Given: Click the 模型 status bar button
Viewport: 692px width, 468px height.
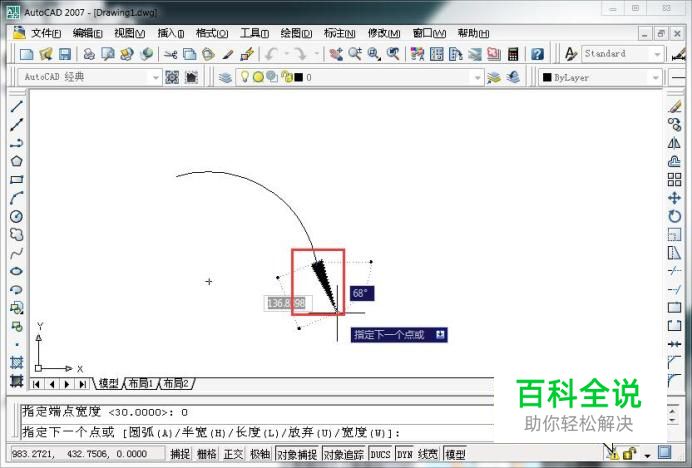Looking at the screenshot, I should pos(455,454).
